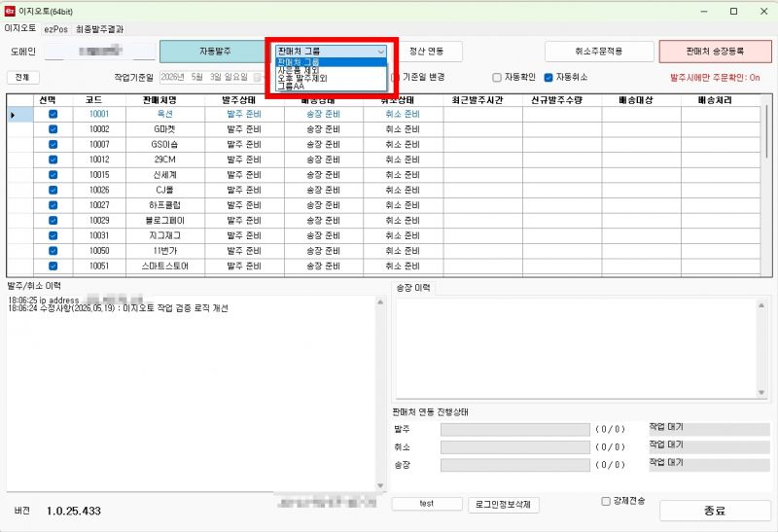The width and height of the screenshot is (778, 532).
Task: Click the 취소주문적용 button
Action: 599,52
